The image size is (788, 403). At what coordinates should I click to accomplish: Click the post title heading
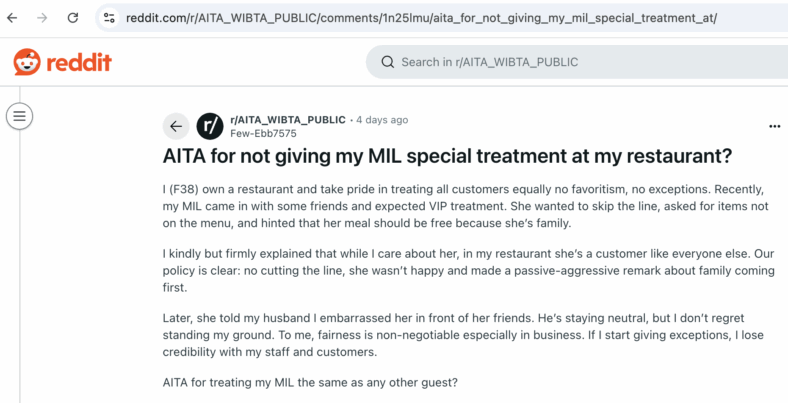coord(447,157)
